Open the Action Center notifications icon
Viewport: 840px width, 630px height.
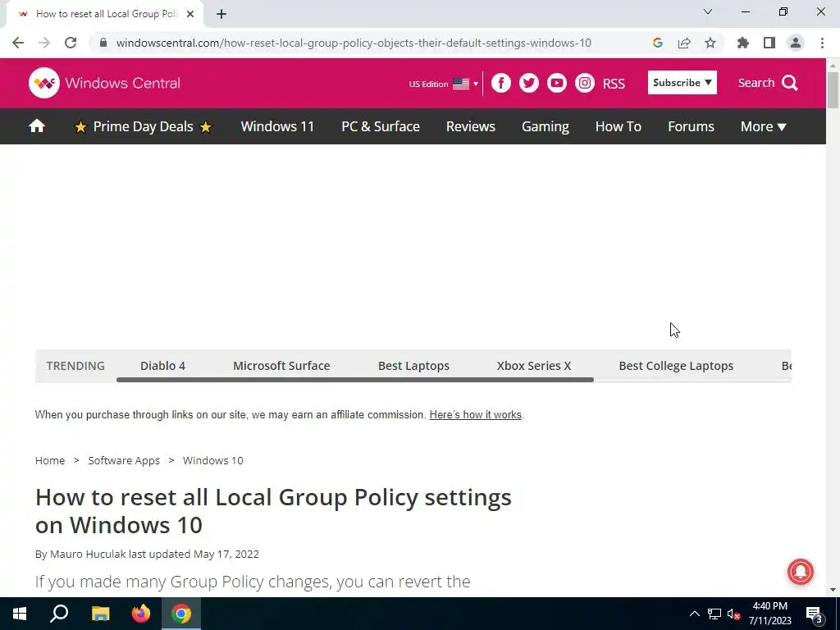[815, 614]
